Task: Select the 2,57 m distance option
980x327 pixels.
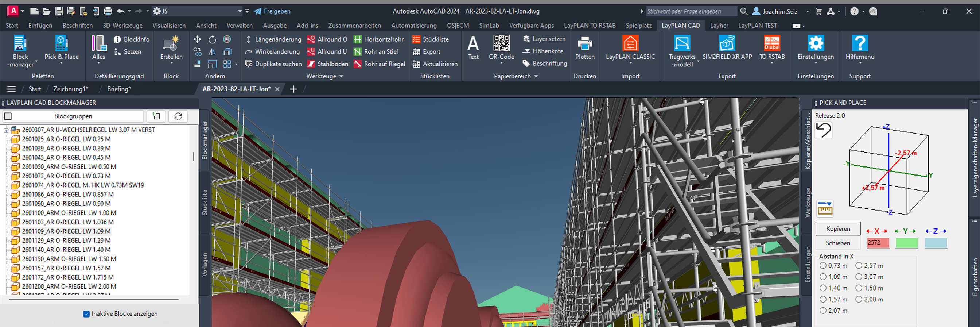Action: click(859, 266)
